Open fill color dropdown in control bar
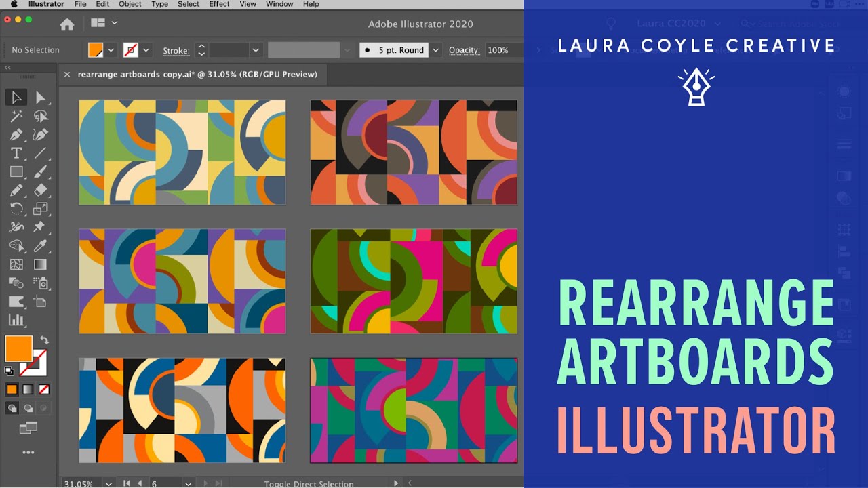 tap(111, 50)
